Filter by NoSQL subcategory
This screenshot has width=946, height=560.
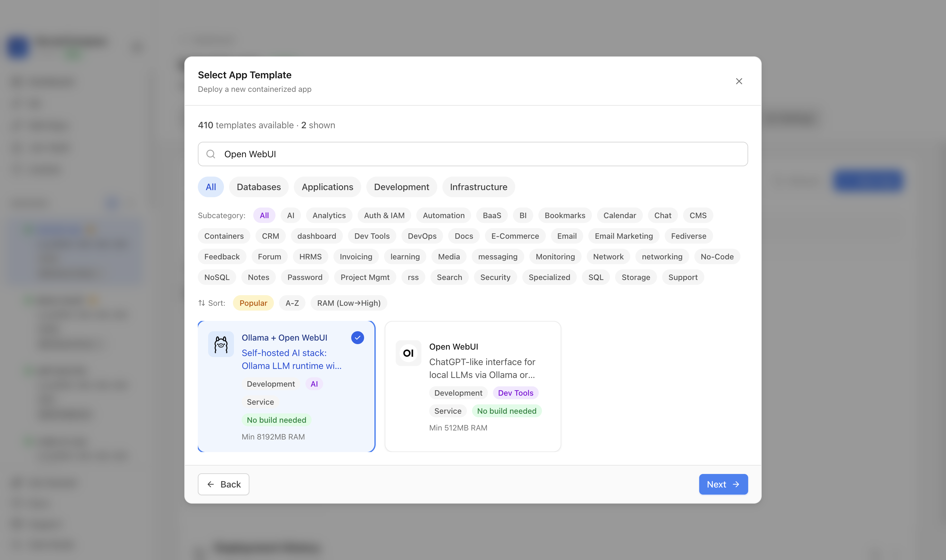(217, 277)
